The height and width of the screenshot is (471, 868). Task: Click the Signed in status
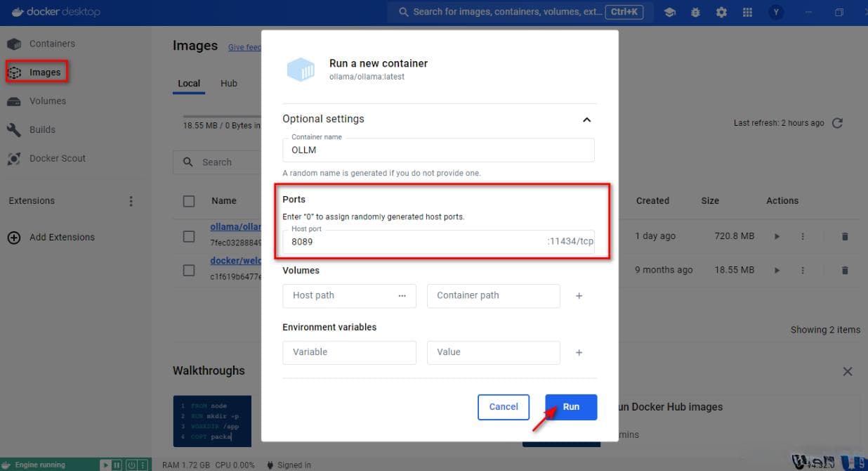pos(289,465)
